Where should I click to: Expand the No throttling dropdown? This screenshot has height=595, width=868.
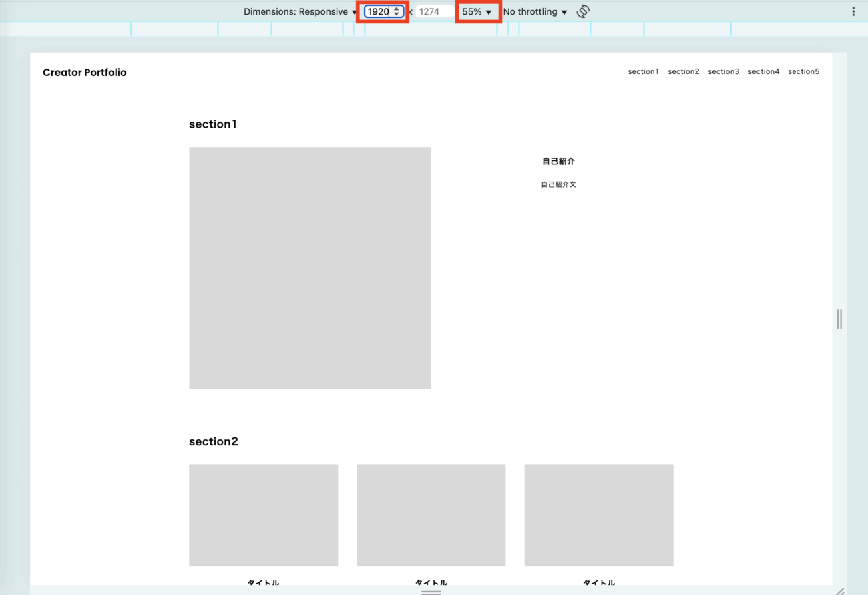[x=535, y=12]
